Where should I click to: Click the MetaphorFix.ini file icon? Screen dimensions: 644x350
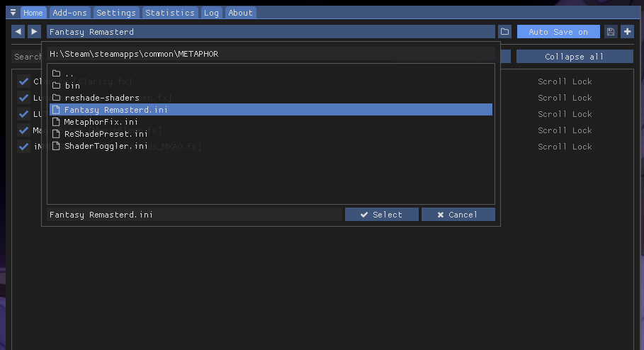pyautogui.click(x=56, y=122)
